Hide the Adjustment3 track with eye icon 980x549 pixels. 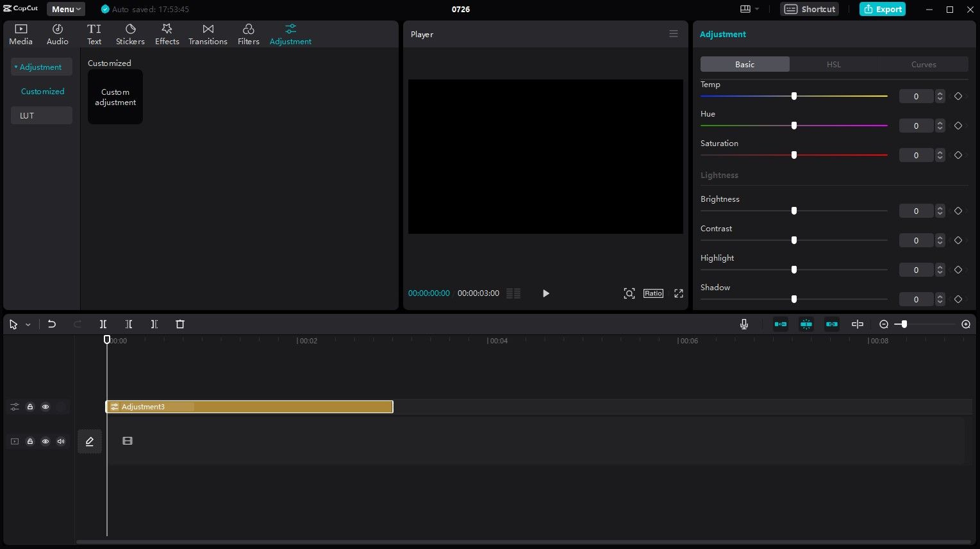coord(46,407)
